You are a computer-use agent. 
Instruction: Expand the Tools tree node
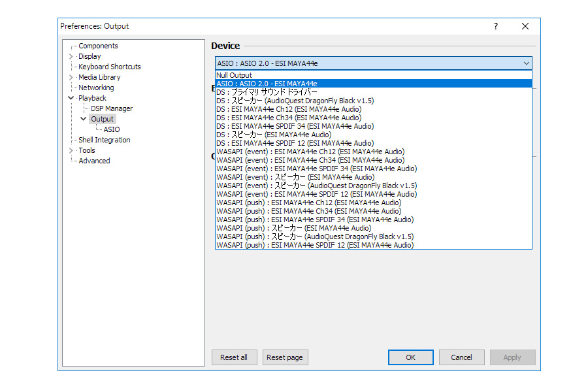pos(71,150)
